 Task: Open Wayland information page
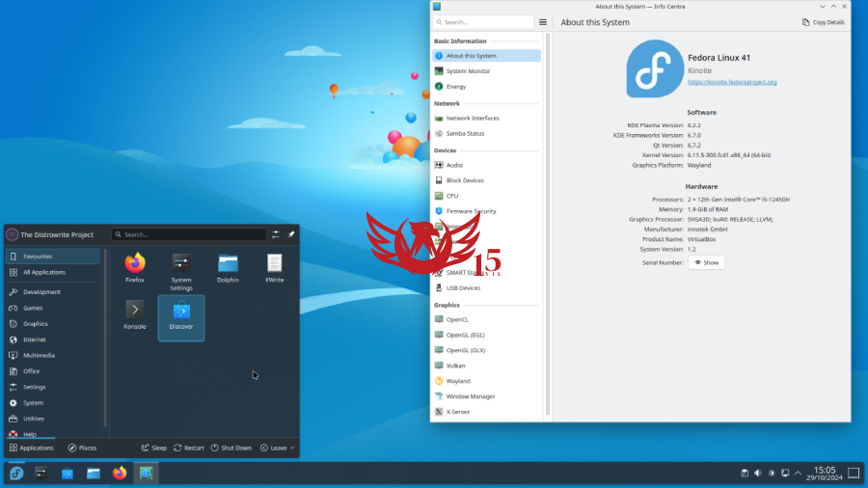pos(487,381)
